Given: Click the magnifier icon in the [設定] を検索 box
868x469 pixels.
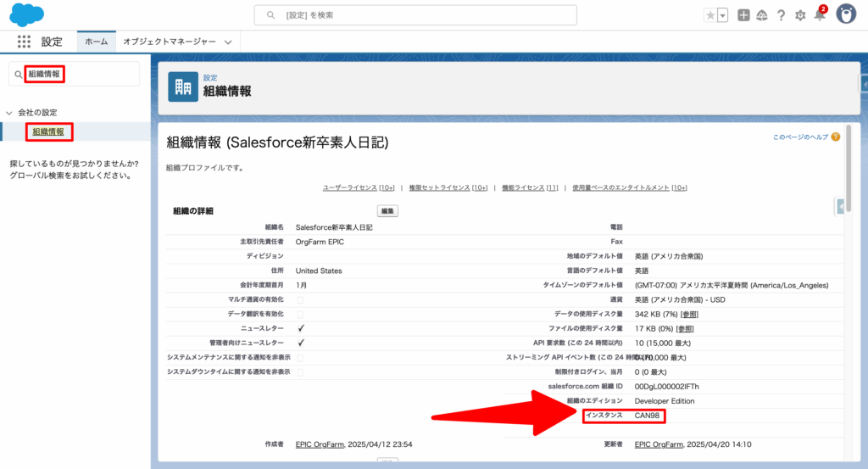Looking at the screenshot, I should pos(270,15).
